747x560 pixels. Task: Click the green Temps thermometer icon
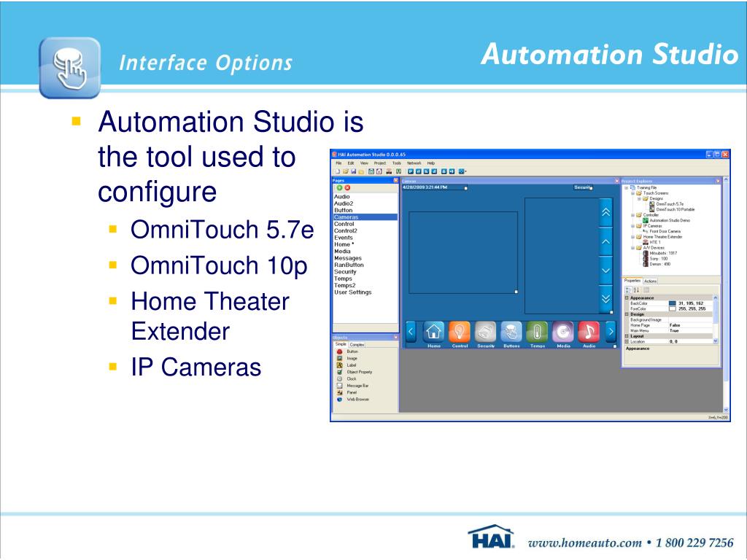538,332
